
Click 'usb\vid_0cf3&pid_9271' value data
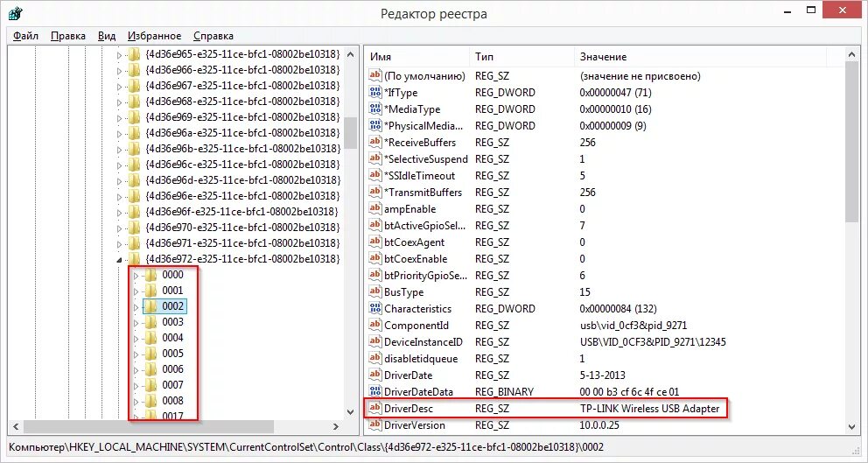coord(633,326)
